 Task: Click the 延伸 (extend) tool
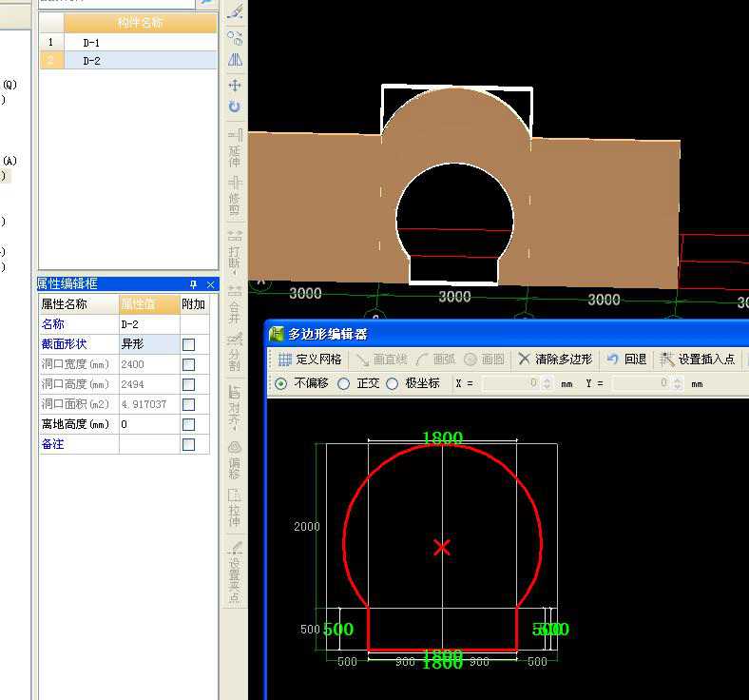[x=235, y=147]
